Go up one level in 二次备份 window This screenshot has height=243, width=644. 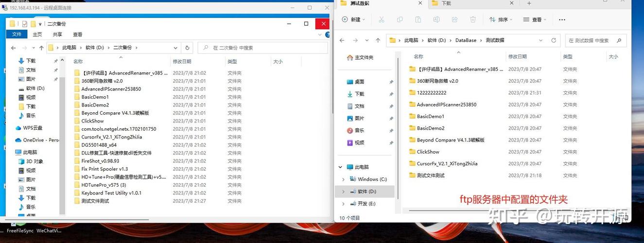tap(41, 48)
